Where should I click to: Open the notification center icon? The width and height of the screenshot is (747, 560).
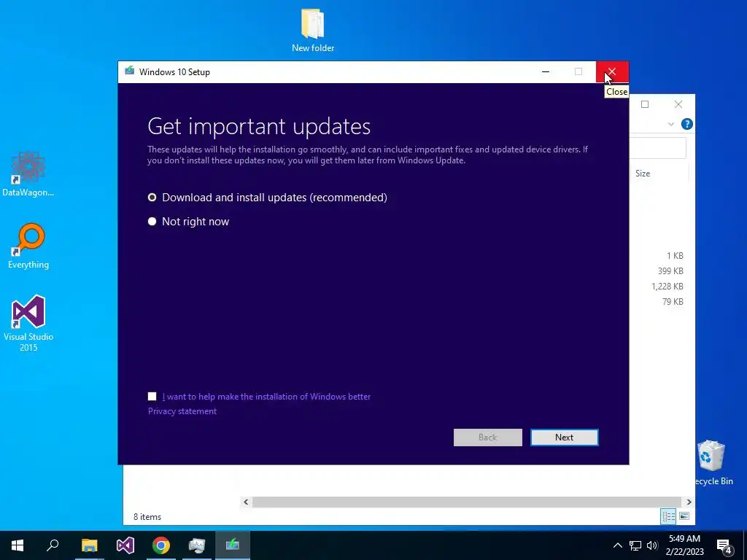724,545
